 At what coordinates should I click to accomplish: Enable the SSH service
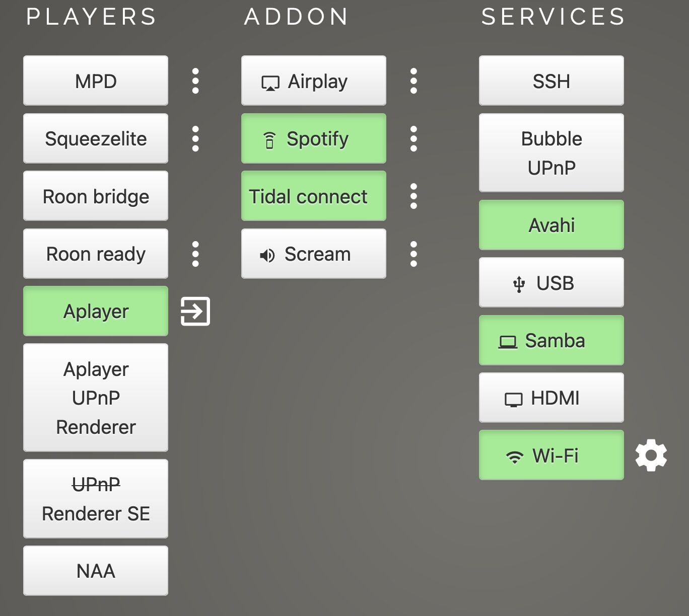click(551, 81)
